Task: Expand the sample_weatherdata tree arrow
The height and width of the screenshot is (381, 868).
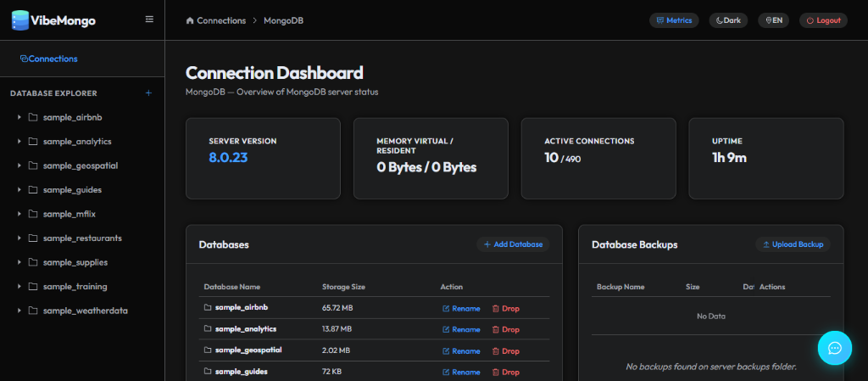Action: point(19,311)
